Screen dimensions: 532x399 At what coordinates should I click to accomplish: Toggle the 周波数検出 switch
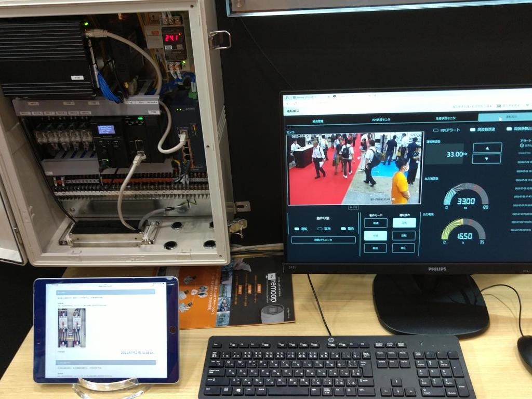point(508,130)
